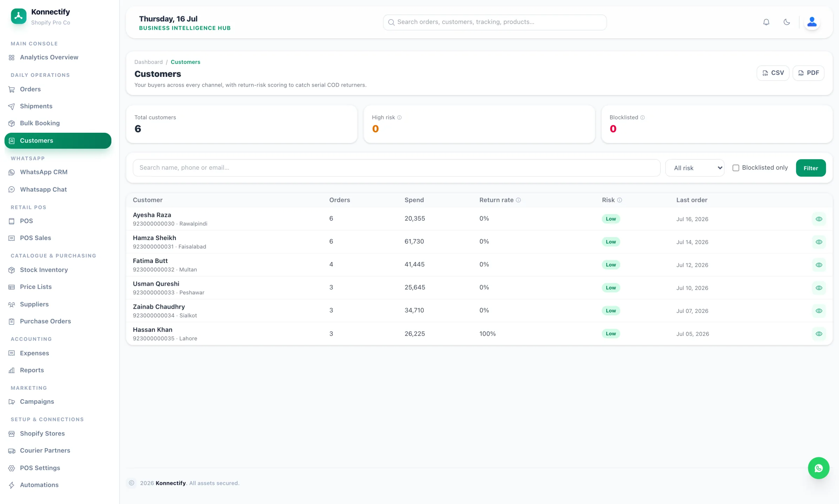The image size is (839, 504).
Task: Open the All risk dropdown
Action: tap(695, 168)
